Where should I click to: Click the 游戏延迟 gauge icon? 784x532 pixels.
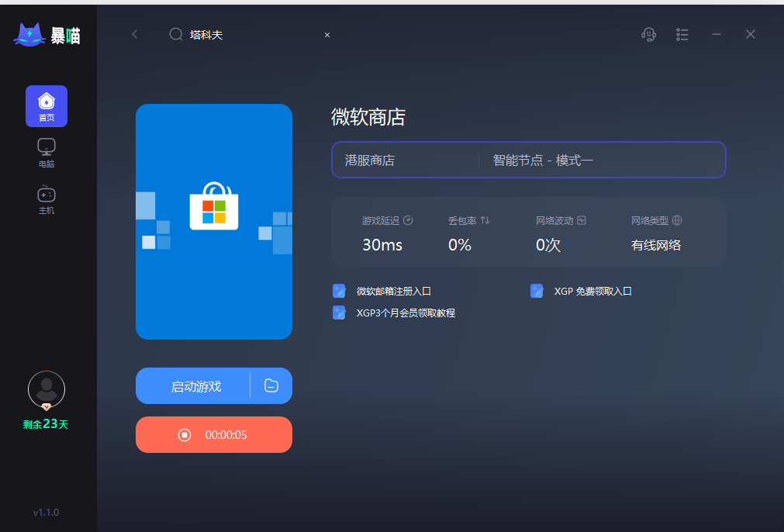point(408,220)
